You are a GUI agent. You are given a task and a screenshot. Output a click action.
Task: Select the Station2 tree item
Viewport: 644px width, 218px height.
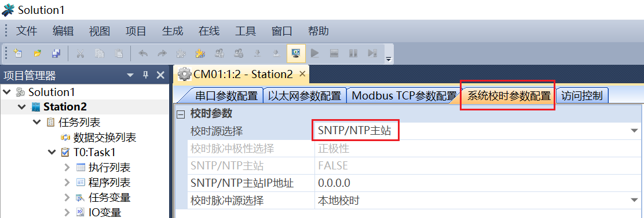(x=65, y=107)
